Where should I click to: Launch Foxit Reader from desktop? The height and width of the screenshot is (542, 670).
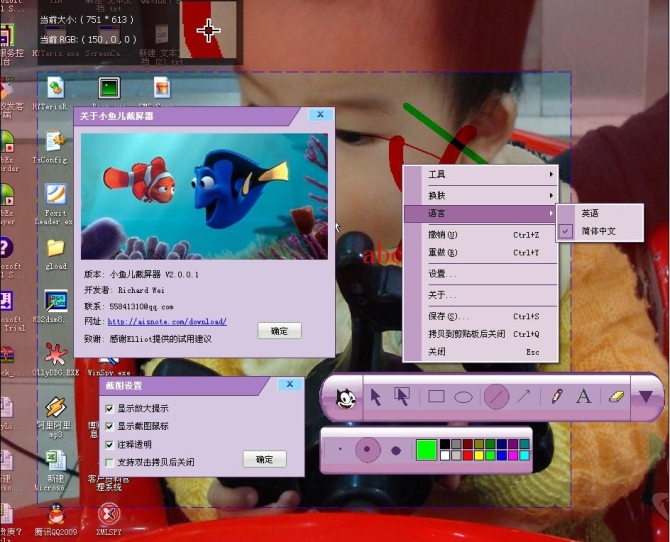point(55,204)
